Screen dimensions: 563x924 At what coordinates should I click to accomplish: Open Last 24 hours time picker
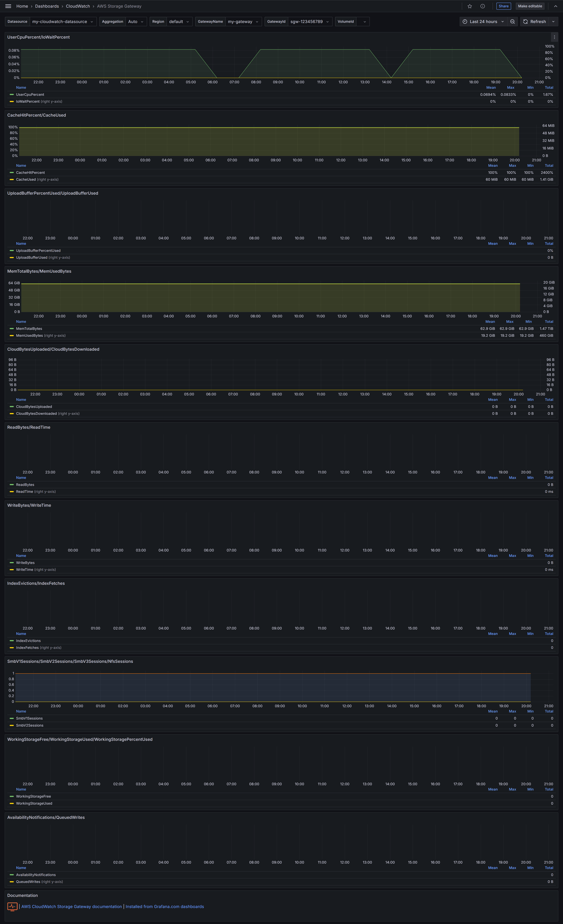coord(483,22)
